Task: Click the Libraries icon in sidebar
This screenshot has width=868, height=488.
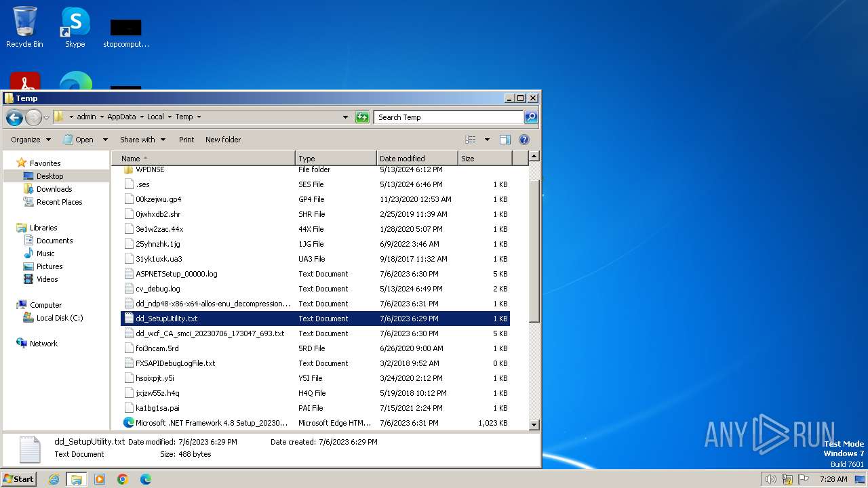Action: pos(22,228)
